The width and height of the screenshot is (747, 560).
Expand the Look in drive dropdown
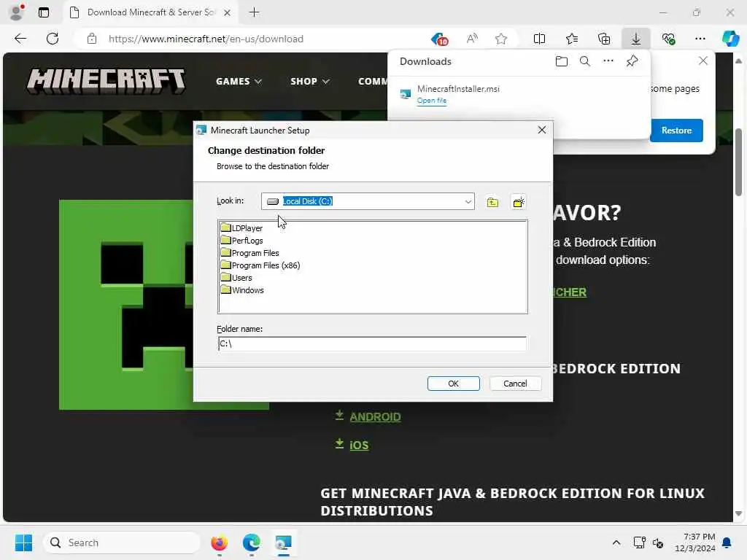click(468, 201)
